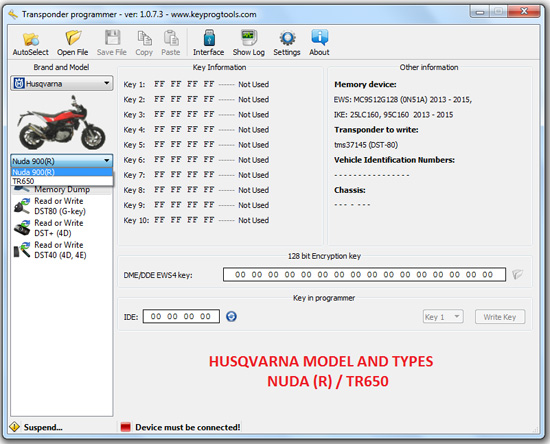This screenshot has height=444, width=550.
Task: Click the Paste toolbar icon
Action: (171, 38)
